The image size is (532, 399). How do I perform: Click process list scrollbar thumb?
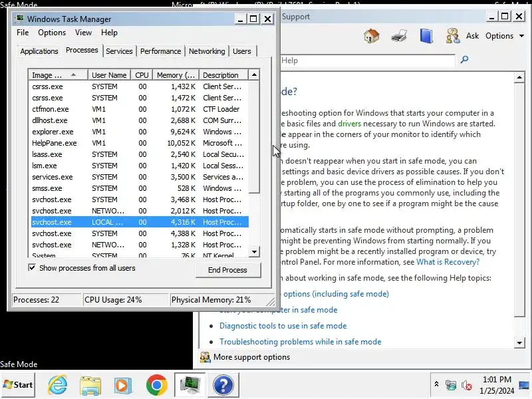(254, 137)
